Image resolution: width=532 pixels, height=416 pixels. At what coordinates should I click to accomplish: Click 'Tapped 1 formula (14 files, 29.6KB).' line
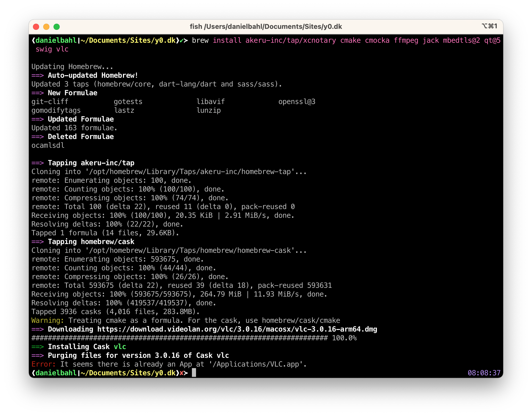105,233
